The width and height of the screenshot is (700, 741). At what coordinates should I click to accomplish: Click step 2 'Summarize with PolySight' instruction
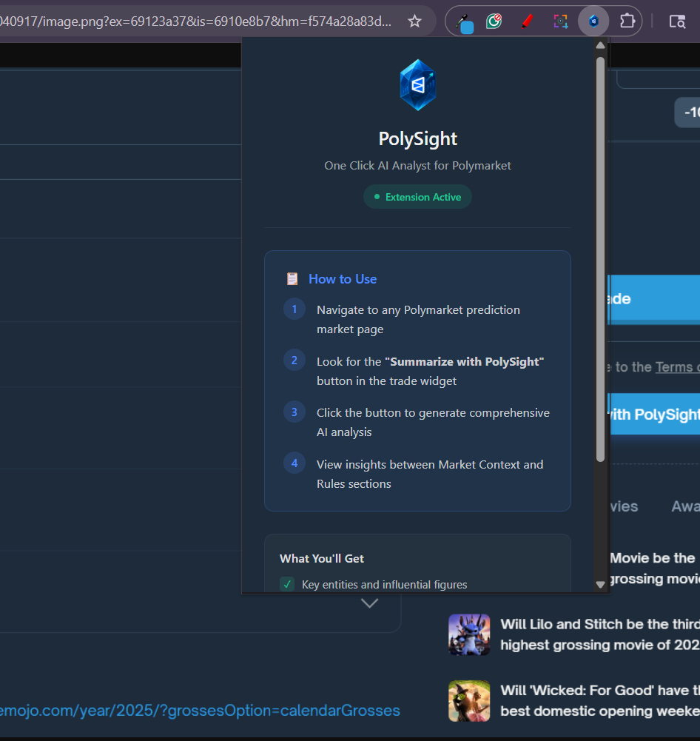tap(431, 371)
